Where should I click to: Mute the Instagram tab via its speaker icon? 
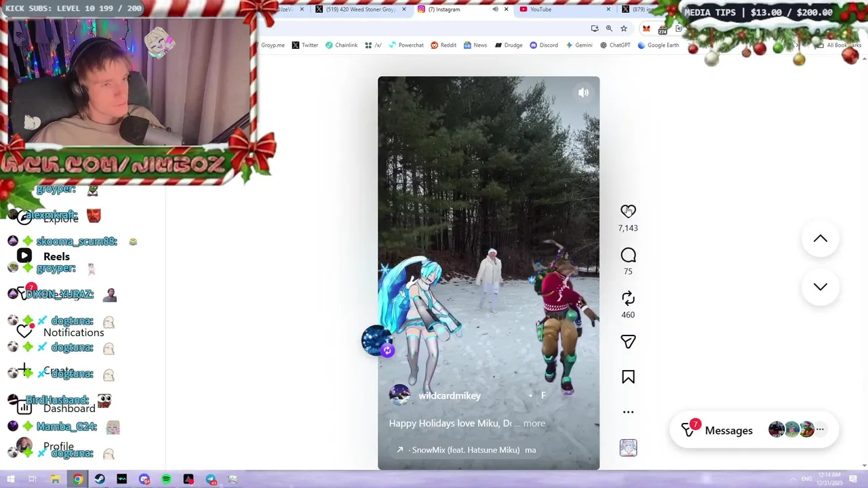[495, 9]
